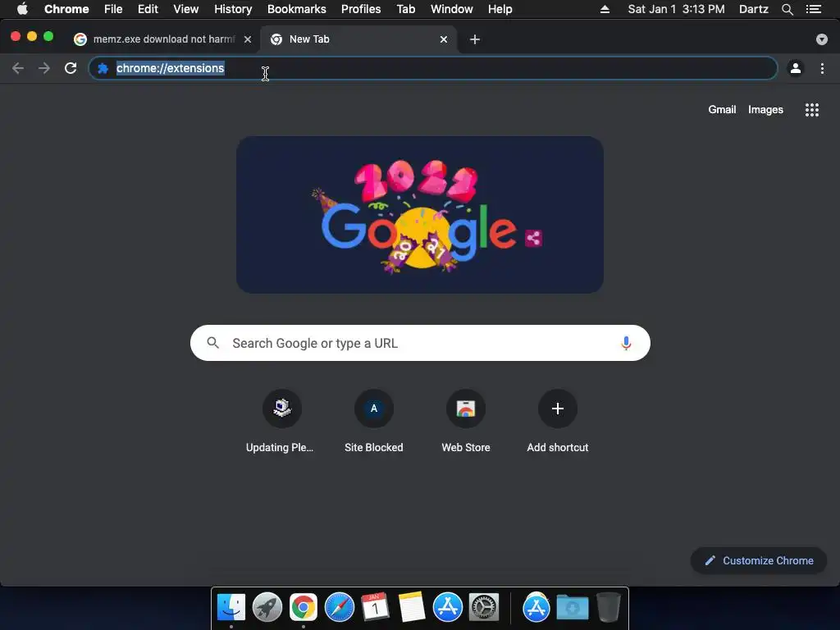
Task: Click the Customize Chrome button
Action: pyautogui.click(x=759, y=560)
